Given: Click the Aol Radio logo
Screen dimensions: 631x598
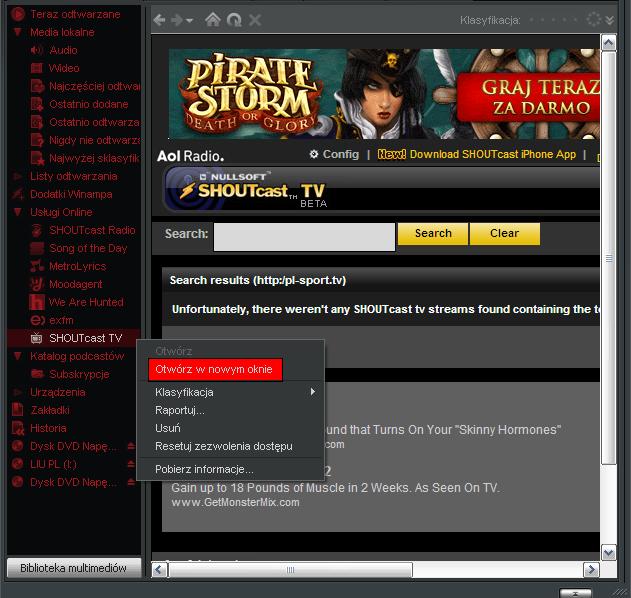Looking at the screenshot, I should (190, 156).
